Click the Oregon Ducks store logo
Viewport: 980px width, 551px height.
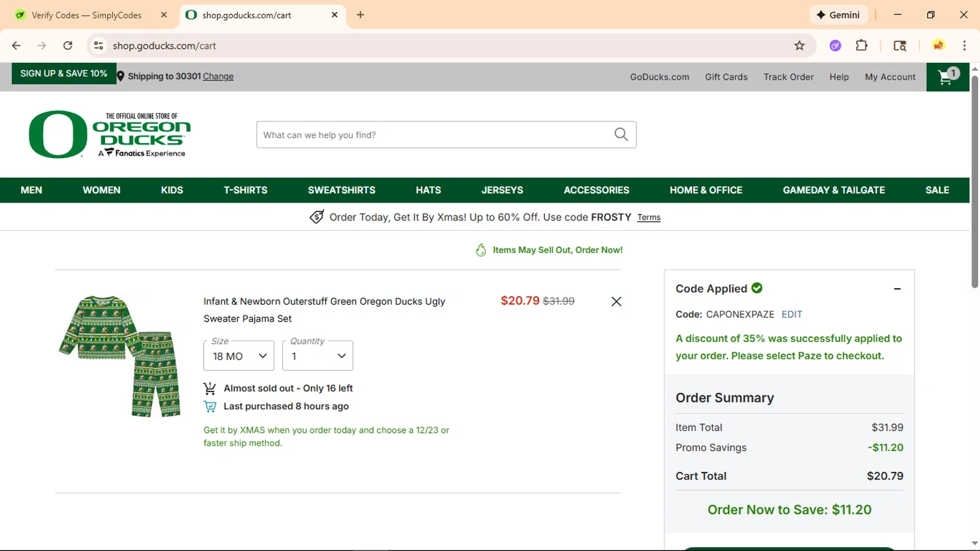[110, 135]
